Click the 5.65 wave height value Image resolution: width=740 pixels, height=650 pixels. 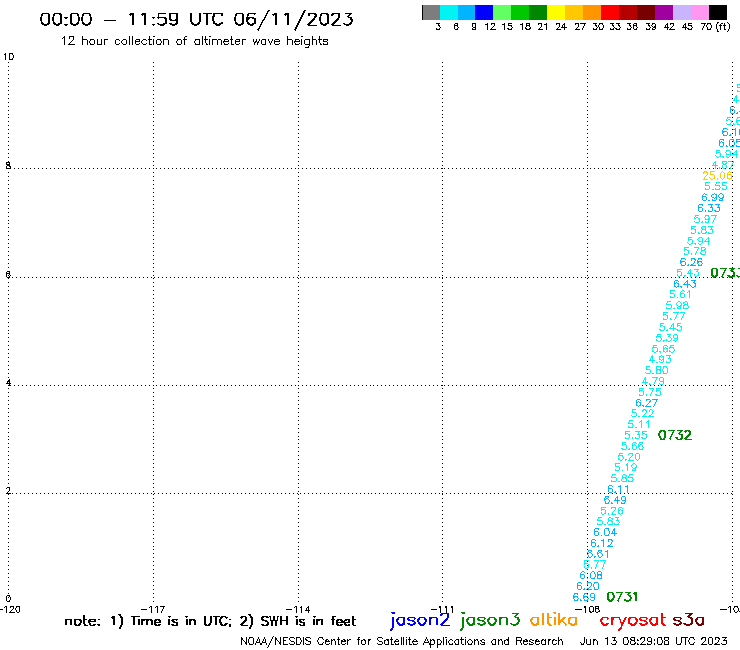tap(664, 349)
